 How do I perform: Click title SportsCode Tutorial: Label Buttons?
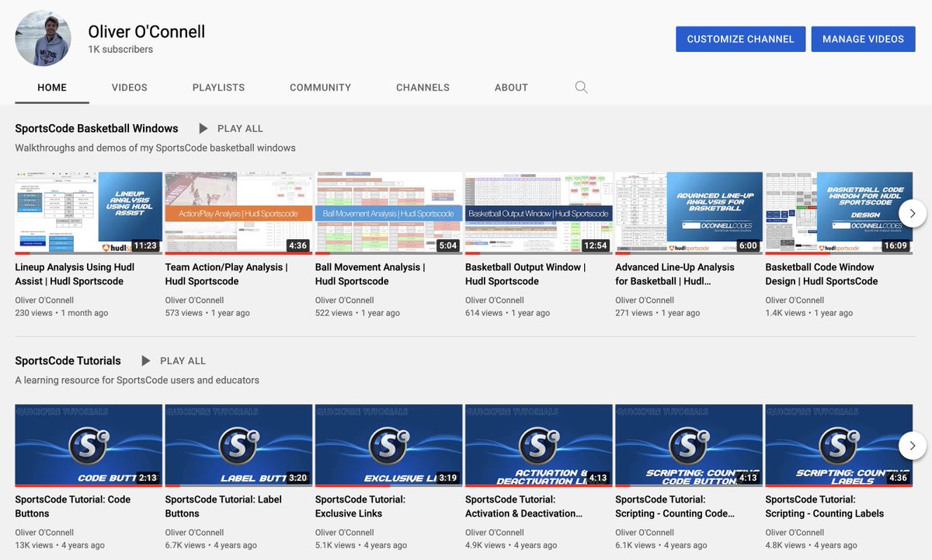point(224,506)
